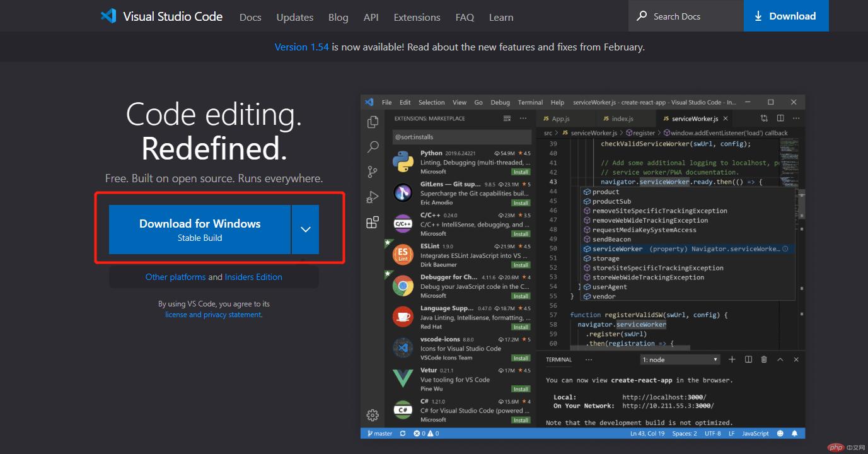Open the More Actions menu in Extensions panel
Viewport: 868px width, 454px height.
523,118
